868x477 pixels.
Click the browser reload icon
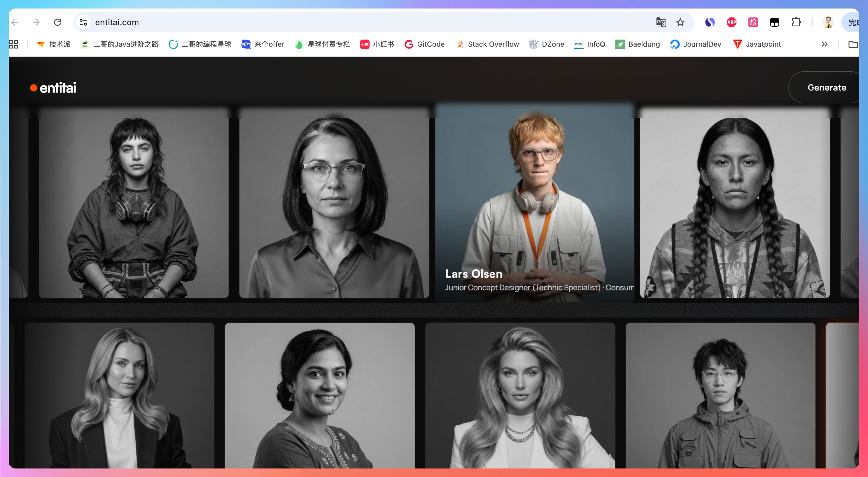point(58,22)
